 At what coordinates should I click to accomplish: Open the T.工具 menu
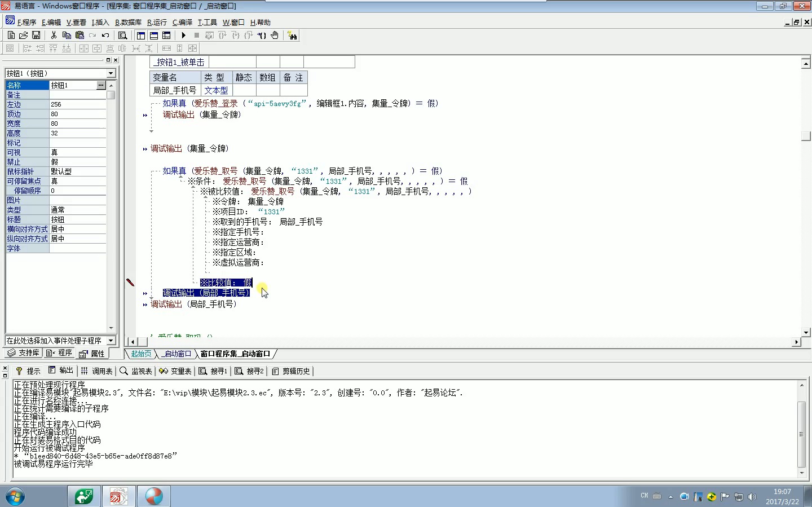[x=207, y=23]
